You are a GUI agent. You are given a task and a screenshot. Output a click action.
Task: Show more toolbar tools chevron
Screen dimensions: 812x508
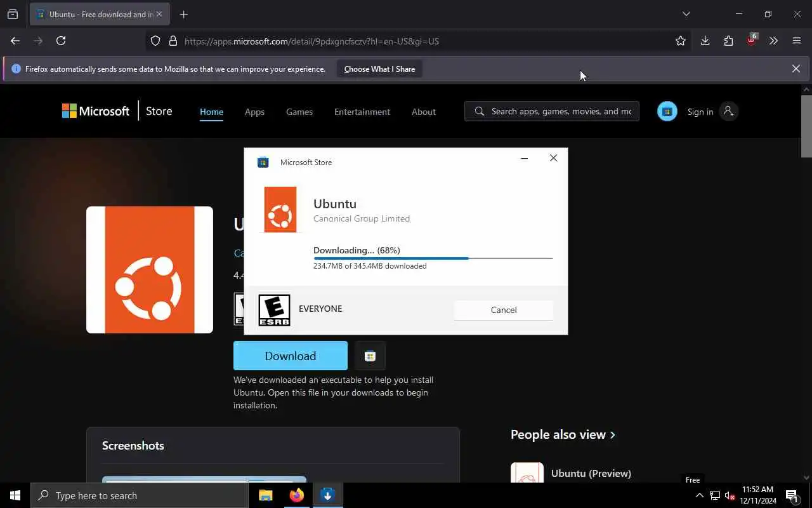(x=773, y=41)
